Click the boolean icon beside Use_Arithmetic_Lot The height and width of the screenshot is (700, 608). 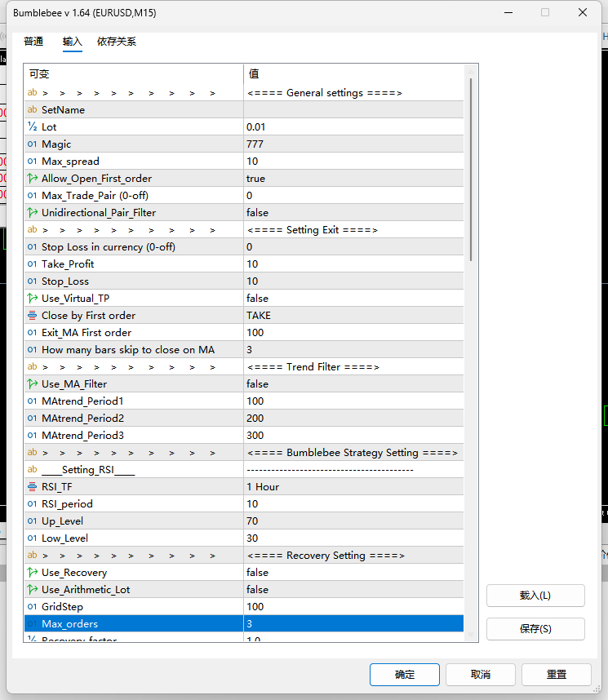coord(32,590)
